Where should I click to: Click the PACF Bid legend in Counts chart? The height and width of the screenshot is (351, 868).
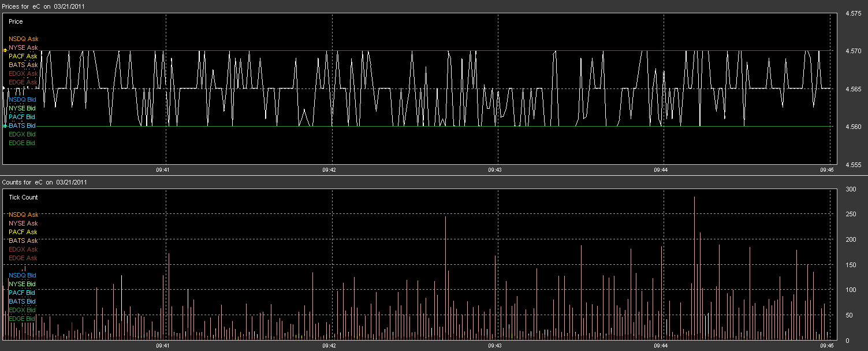point(23,293)
